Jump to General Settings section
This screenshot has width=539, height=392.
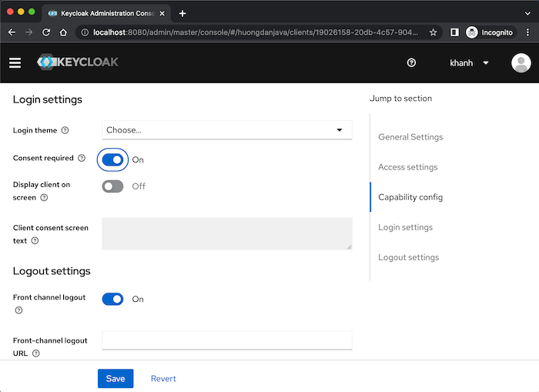tap(410, 137)
